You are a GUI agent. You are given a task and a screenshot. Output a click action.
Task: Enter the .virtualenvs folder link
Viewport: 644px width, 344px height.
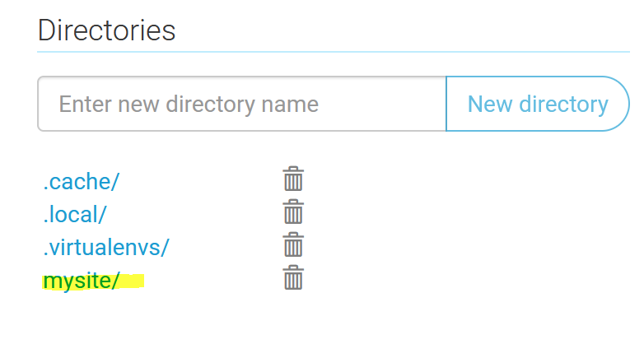point(106,247)
